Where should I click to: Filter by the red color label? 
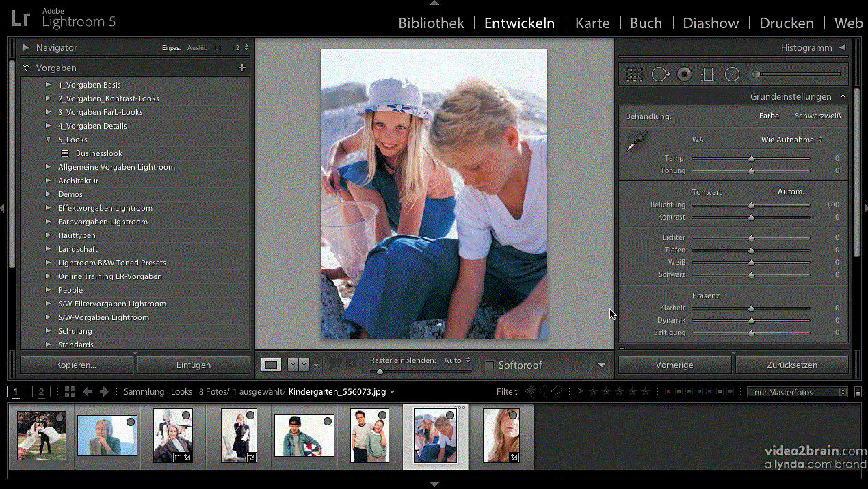click(x=669, y=392)
